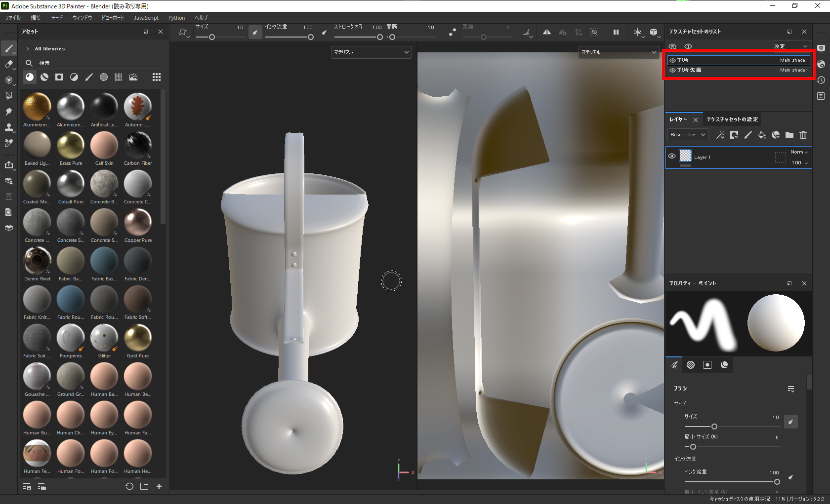The width and height of the screenshot is (830, 504).
Task: Select the Projection tool
Action: click(x=8, y=80)
